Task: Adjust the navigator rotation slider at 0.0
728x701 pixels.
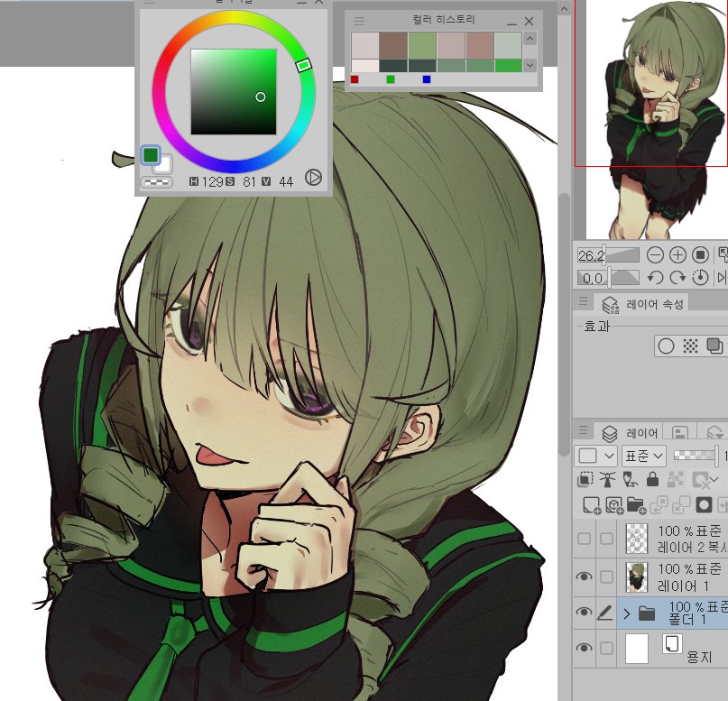Action: [x=609, y=278]
